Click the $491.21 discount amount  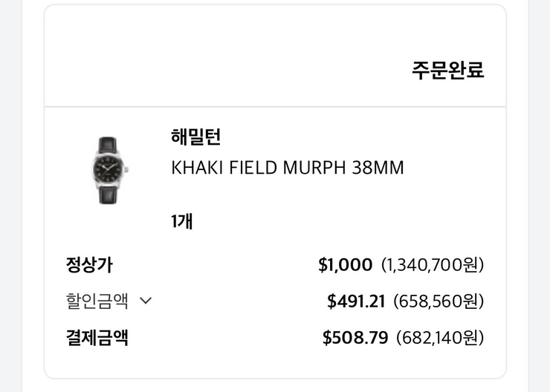coord(356,301)
